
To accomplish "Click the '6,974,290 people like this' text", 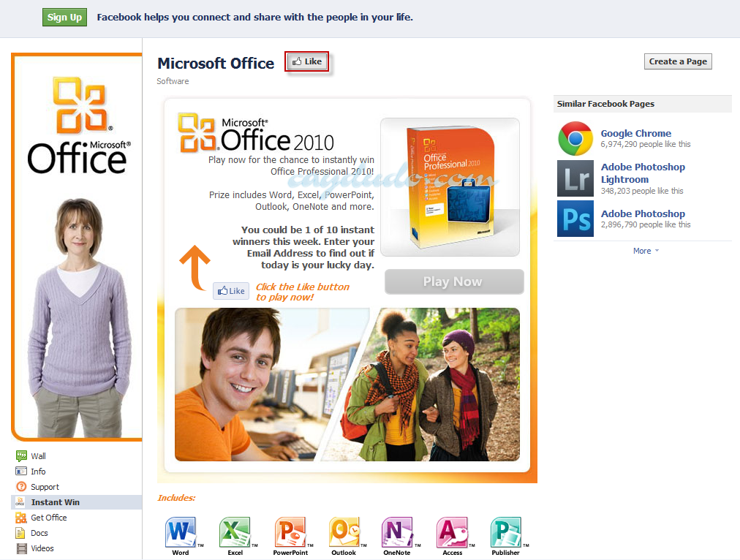I will tap(645, 144).
